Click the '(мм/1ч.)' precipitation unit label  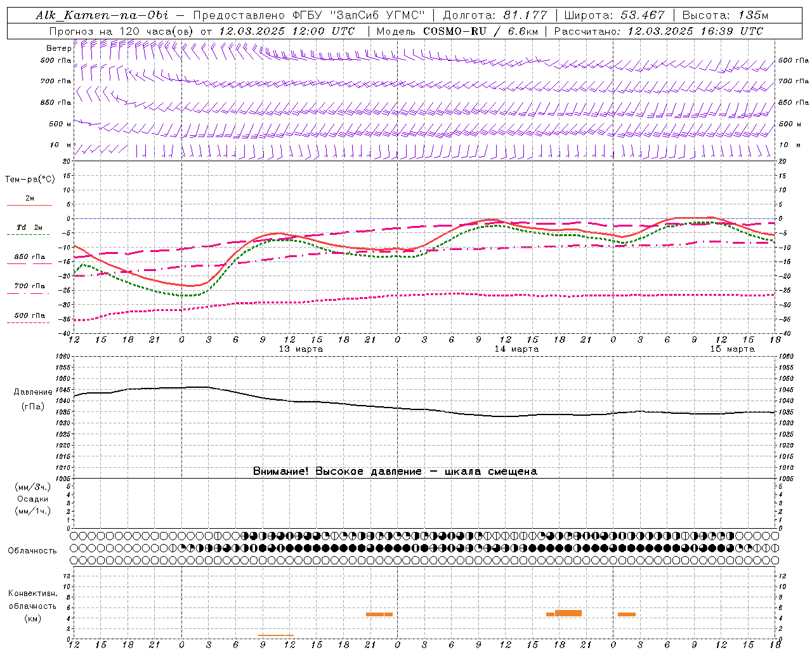tap(33, 511)
